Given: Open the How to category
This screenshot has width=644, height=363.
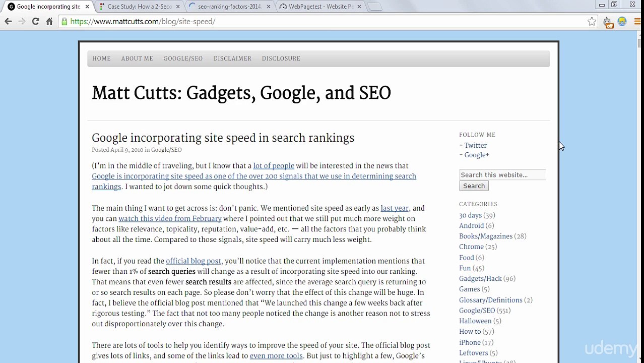Looking at the screenshot, I should click(470, 332).
